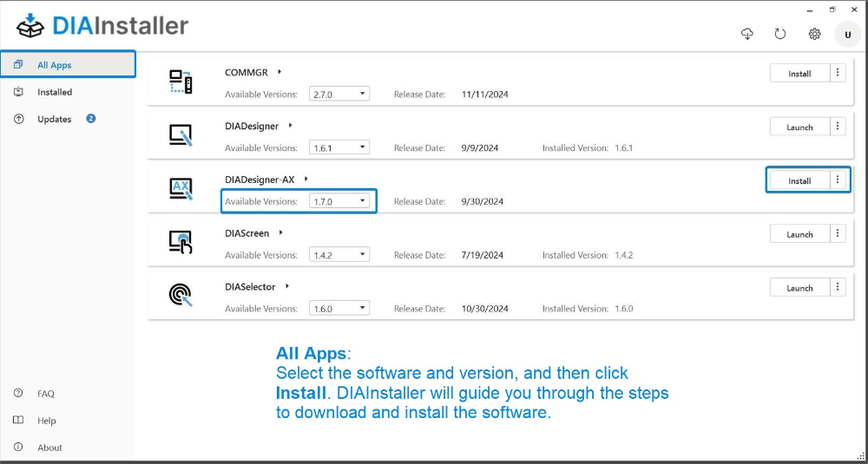Viewport: 868px width, 464px height.
Task: Click the Installed sidebar icon
Action: [18, 92]
